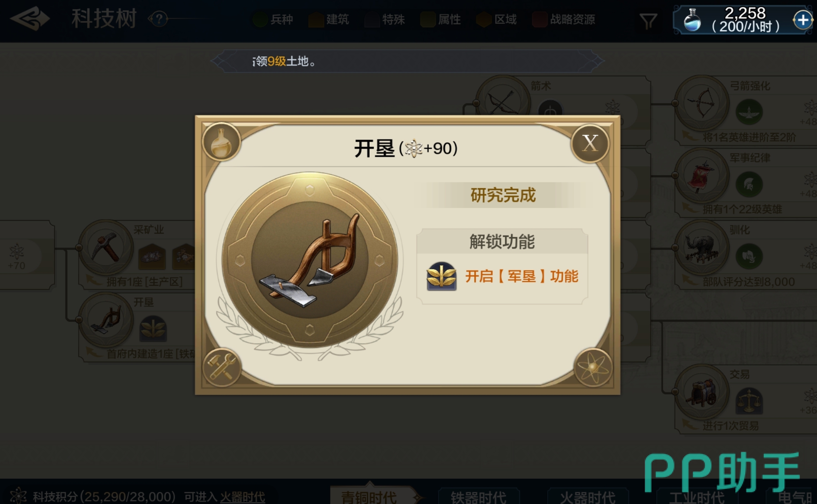
Task: Tap the flask icon in dialog corner
Action: click(221, 142)
